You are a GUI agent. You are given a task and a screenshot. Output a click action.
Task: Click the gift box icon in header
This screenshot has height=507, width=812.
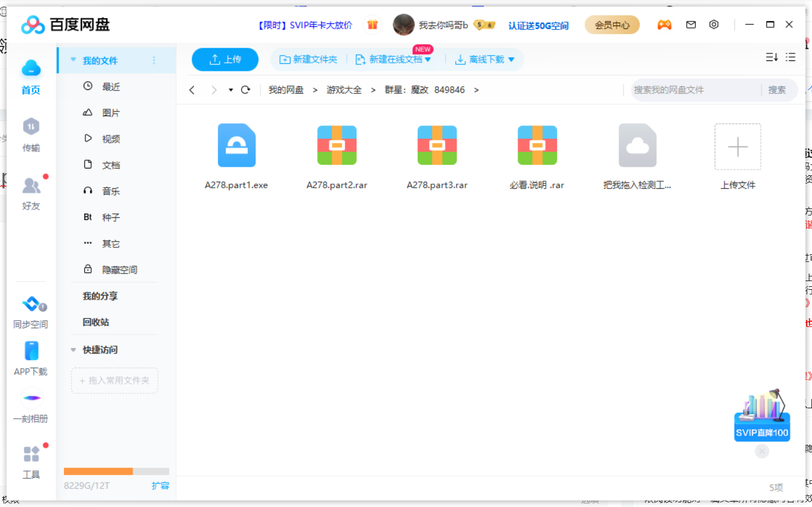(x=372, y=25)
